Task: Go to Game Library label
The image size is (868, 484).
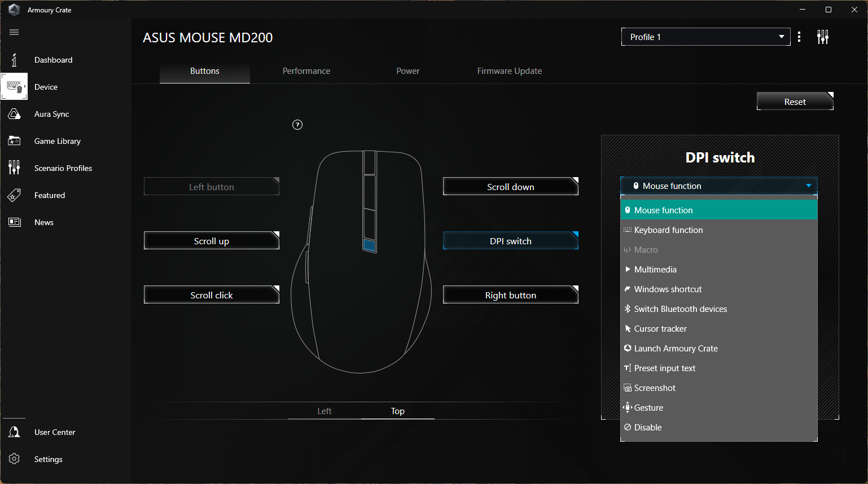Action: pos(57,141)
